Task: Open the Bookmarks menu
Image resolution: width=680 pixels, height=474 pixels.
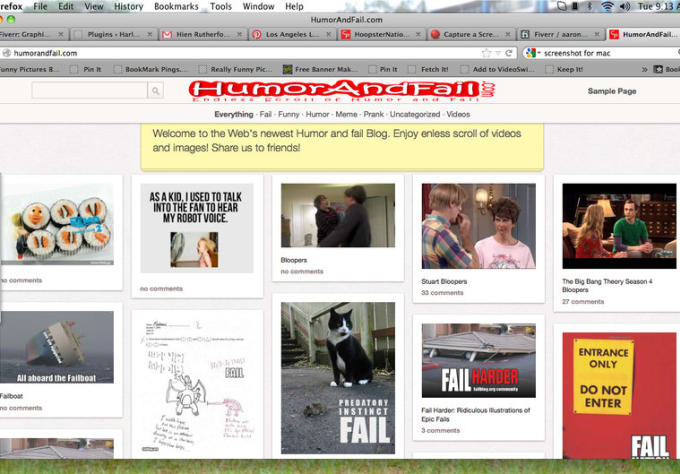Action: [x=176, y=7]
